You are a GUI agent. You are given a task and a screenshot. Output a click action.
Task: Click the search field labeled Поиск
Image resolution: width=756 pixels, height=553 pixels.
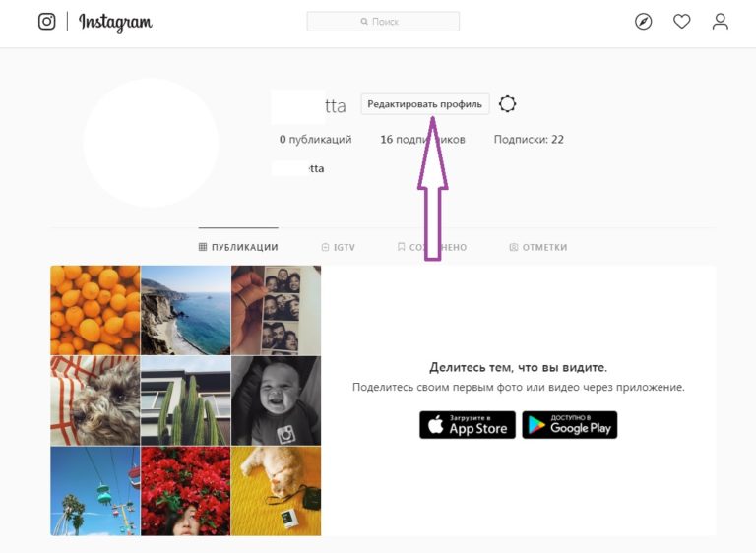[383, 22]
